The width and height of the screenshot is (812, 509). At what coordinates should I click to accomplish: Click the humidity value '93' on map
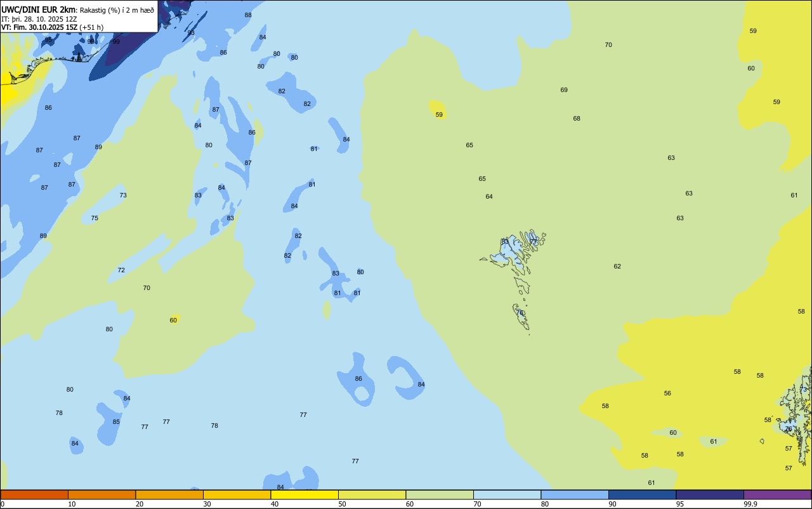point(191,33)
